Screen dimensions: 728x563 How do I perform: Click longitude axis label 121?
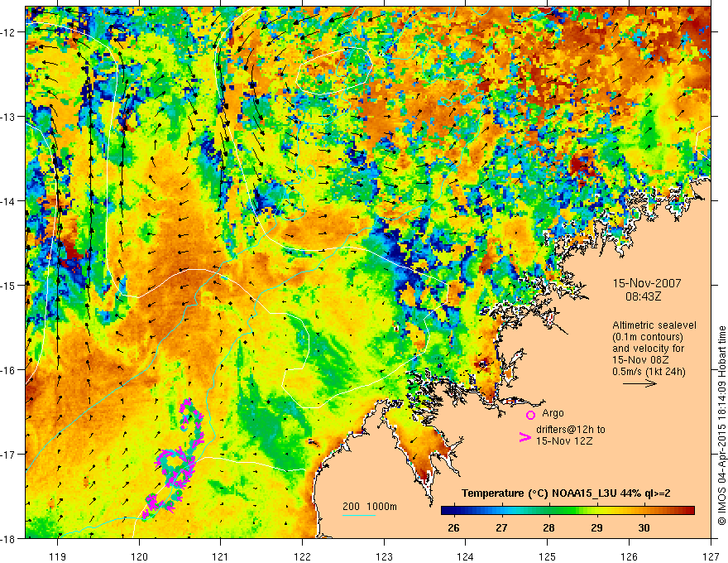point(221,556)
